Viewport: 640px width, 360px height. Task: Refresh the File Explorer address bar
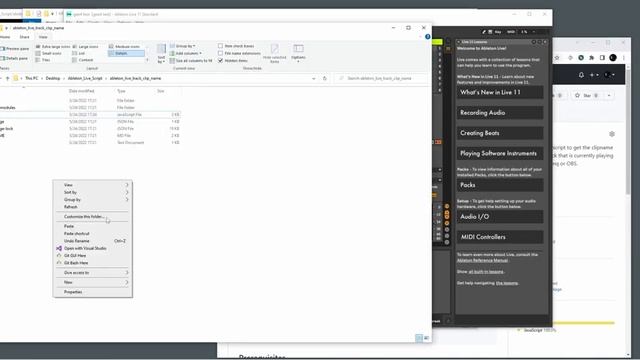pos(325,78)
